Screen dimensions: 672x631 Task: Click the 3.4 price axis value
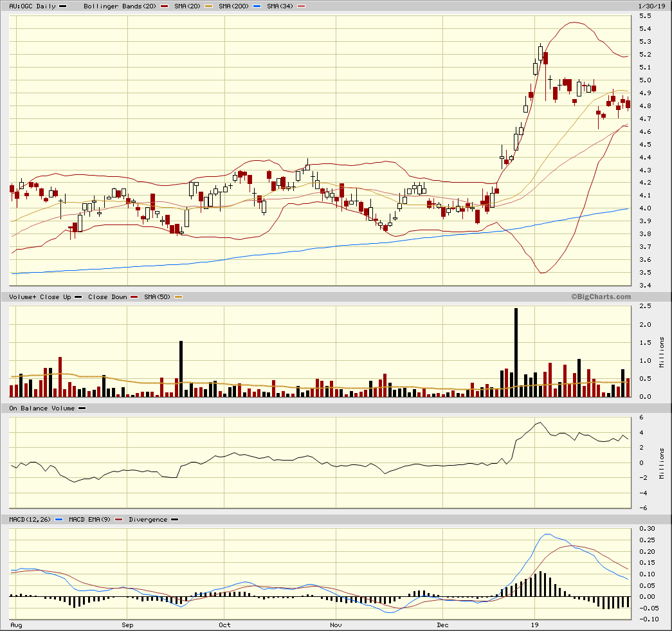[x=645, y=286]
